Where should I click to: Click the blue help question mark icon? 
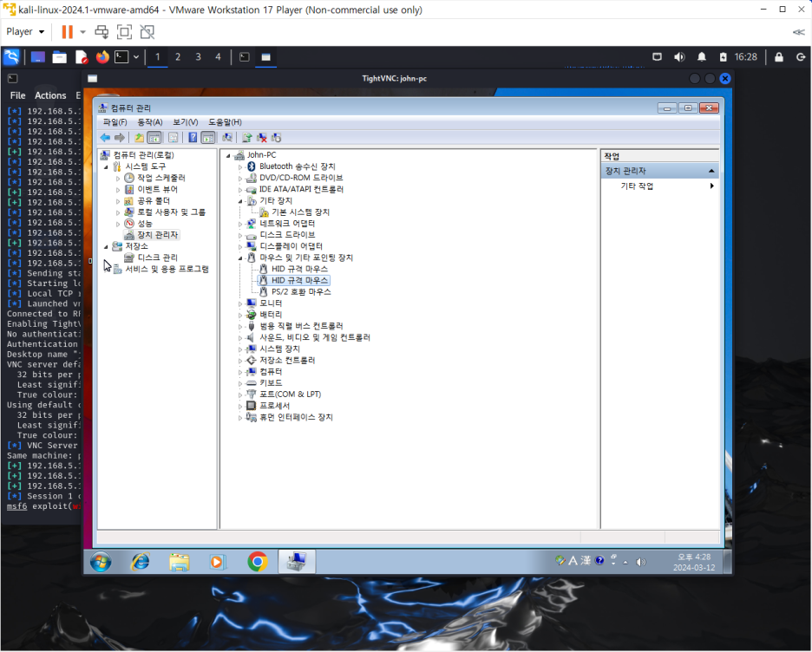tap(193, 138)
